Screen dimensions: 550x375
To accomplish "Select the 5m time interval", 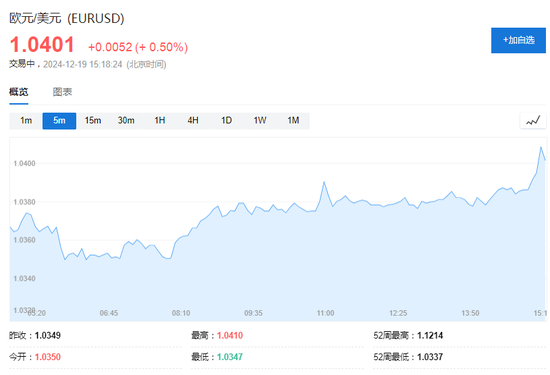I will [x=59, y=121].
